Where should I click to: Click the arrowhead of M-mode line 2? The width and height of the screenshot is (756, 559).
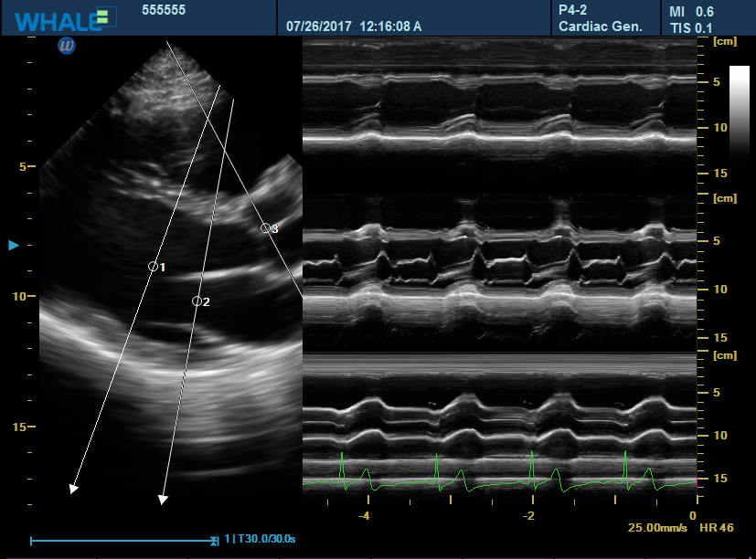[x=163, y=499]
